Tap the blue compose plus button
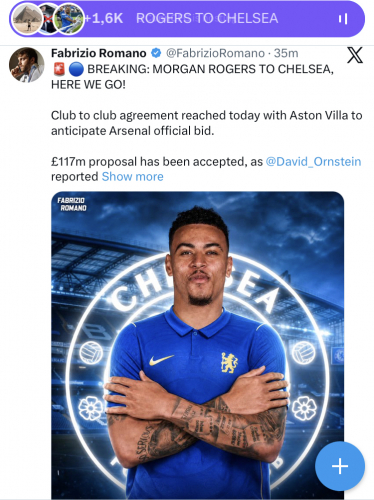374x500 pixels. pyautogui.click(x=340, y=466)
